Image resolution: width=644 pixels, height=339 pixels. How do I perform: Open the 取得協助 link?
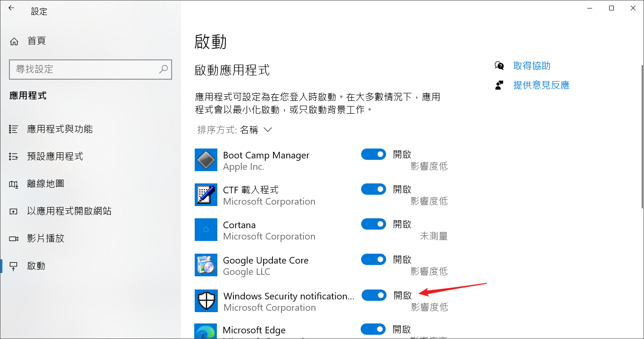532,66
